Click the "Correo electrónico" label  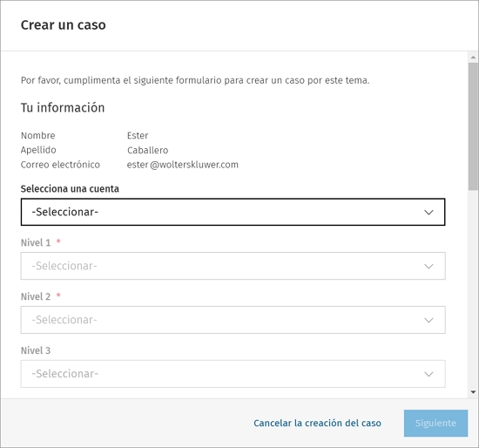pos(60,165)
